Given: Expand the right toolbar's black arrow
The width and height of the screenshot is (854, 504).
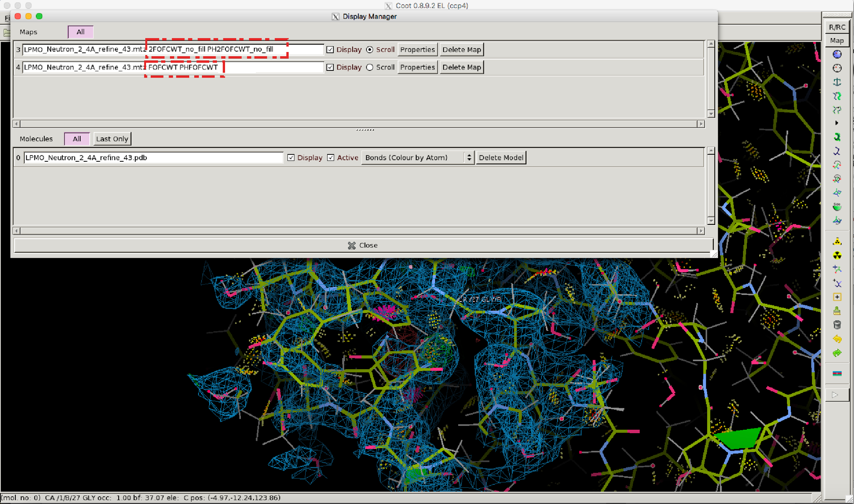Looking at the screenshot, I should (x=836, y=123).
